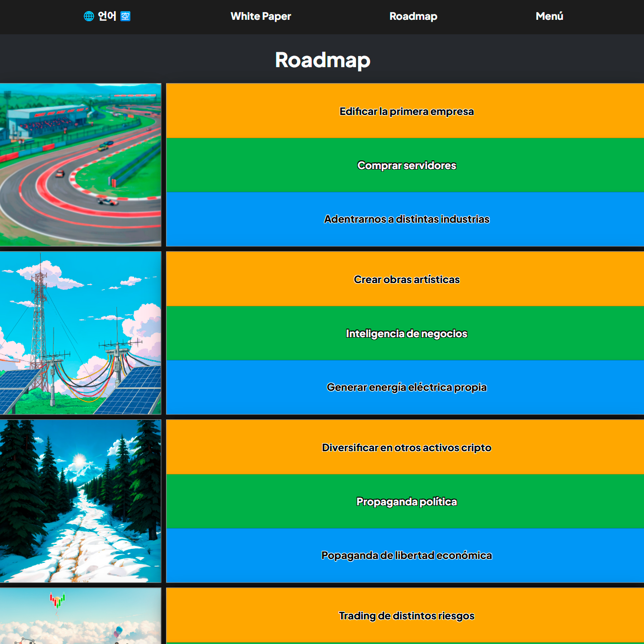Open 'Trading de distintos riesgos' item

[406, 615]
